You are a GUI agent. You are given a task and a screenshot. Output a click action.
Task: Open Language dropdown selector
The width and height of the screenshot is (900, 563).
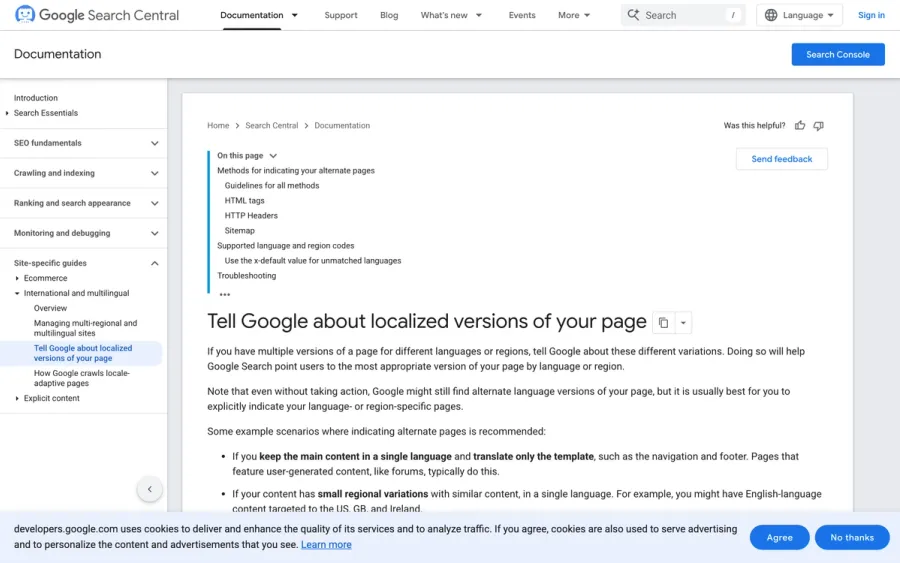coord(800,15)
